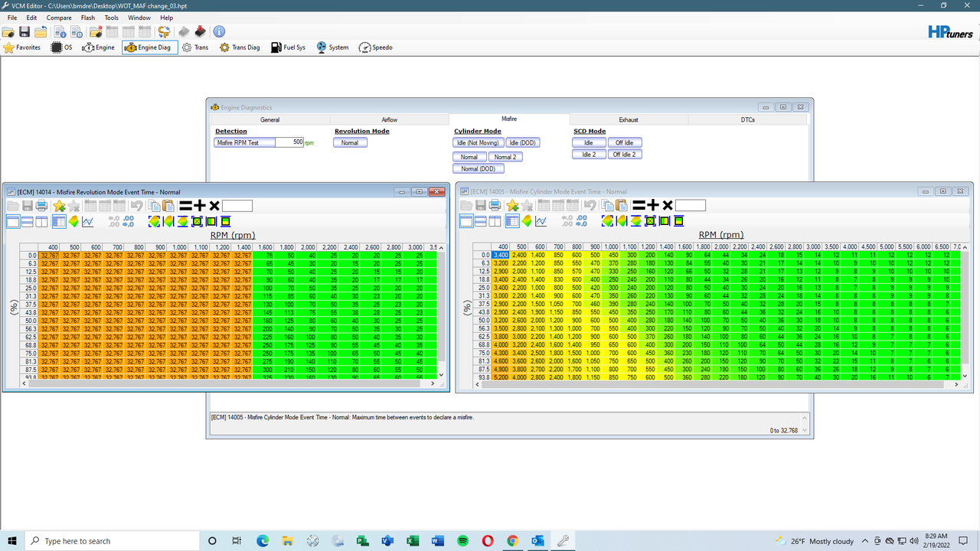Switch to the General tab
The height and width of the screenshot is (551, 980).
(x=269, y=119)
